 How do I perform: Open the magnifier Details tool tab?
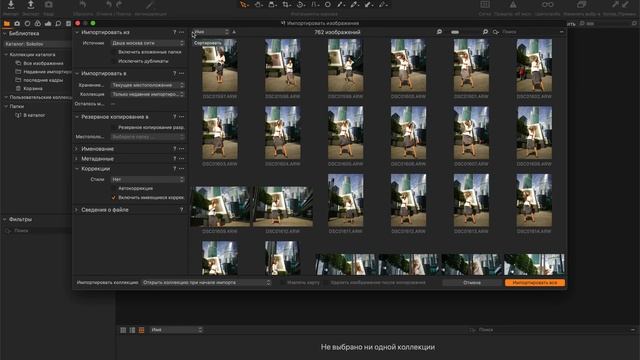click(x=58, y=24)
